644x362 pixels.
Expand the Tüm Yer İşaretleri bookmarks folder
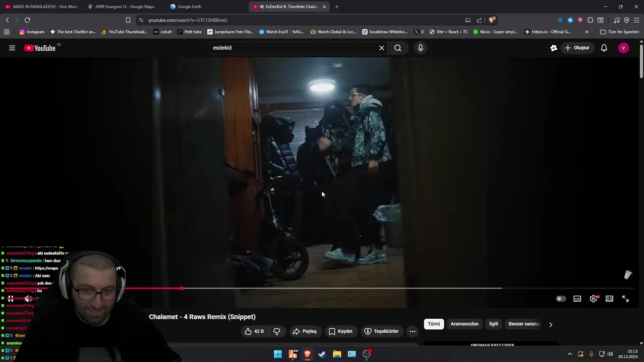tap(619, 32)
